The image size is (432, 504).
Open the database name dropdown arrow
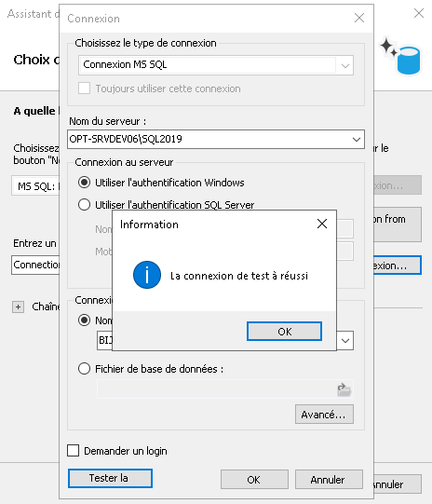click(x=345, y=340)
